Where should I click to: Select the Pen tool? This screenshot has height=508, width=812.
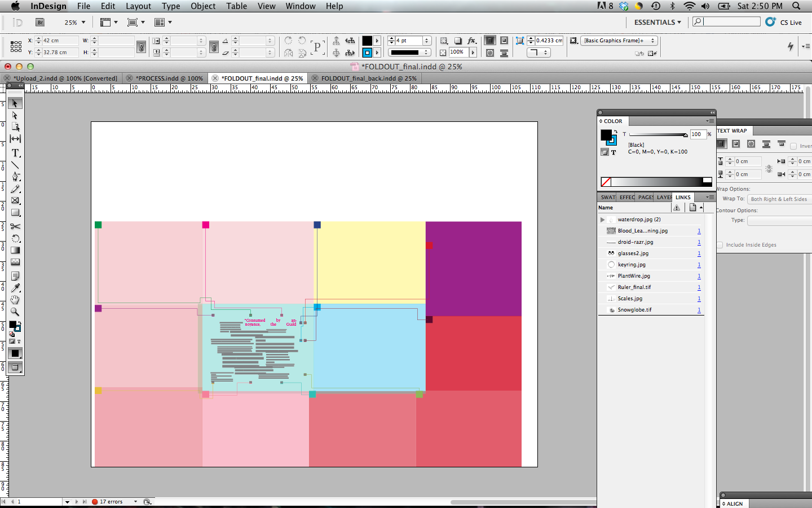[x=15, y=177]
